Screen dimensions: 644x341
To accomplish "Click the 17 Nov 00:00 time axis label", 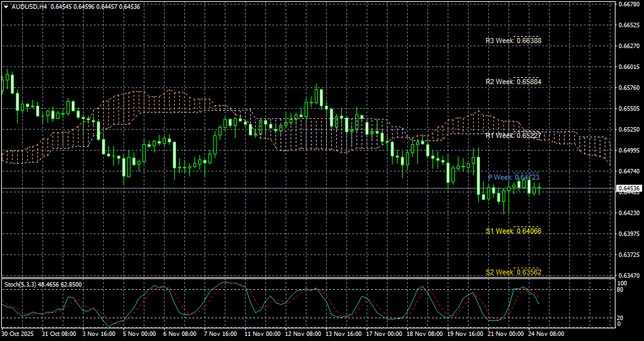I will (384, 335).
